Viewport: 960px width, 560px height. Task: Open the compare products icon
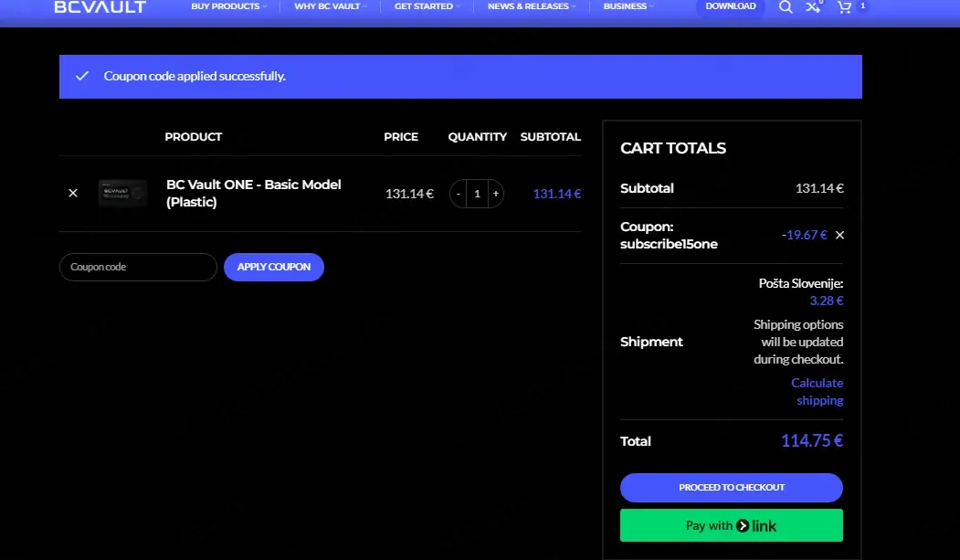(812, 6)
